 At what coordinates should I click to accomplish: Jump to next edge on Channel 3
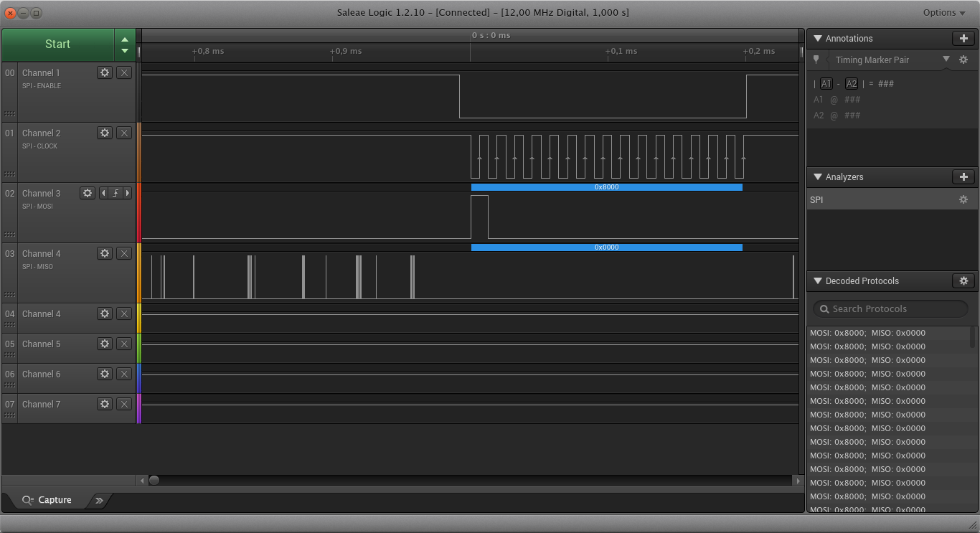tap(128, 193)
